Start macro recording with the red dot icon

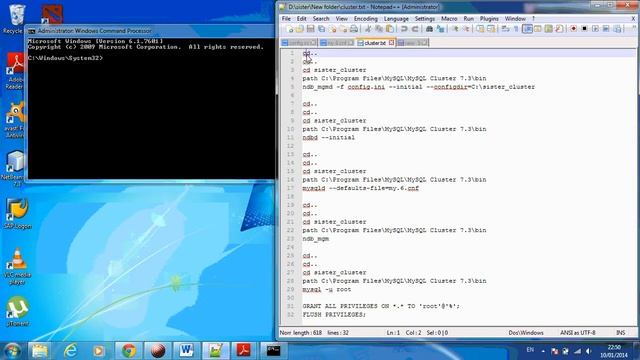click(x=573, y=29)
